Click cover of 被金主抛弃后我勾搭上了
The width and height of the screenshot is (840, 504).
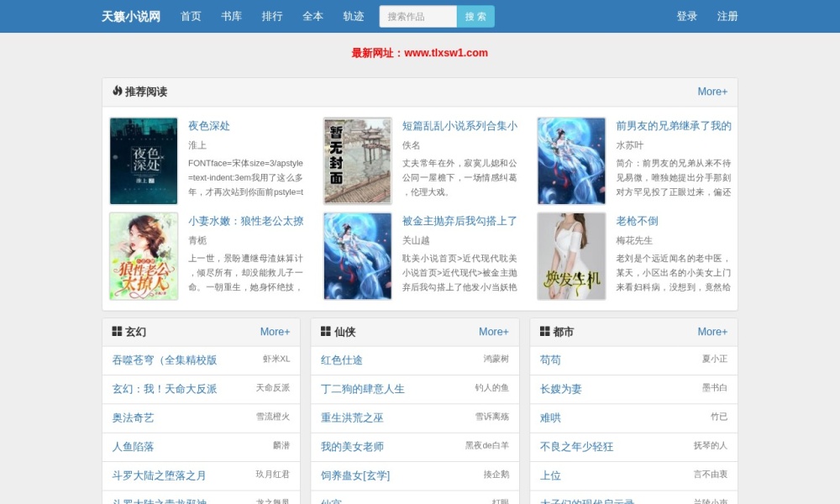point(357,256)
